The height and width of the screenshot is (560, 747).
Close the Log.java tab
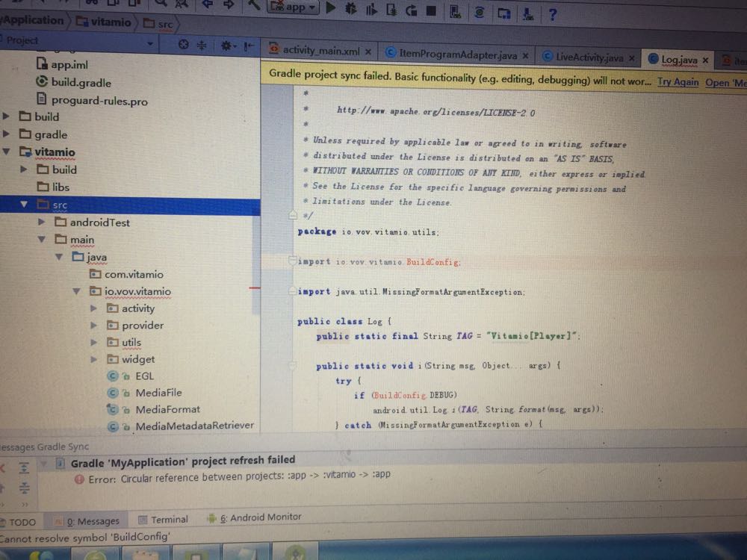[x=706, y=60]
